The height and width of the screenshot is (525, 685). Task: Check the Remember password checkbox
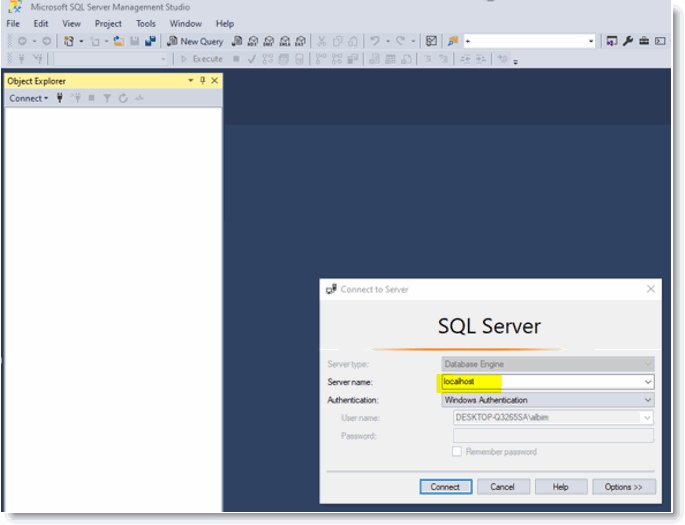click(x=457, y=451)
